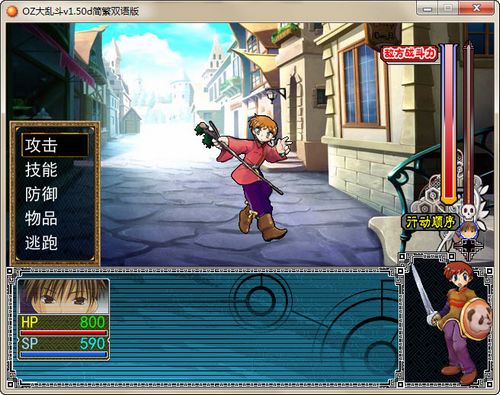This screenshot has height=395, width=500.
Task: Choose 逃跑 escape command
Action: [41, 243]
